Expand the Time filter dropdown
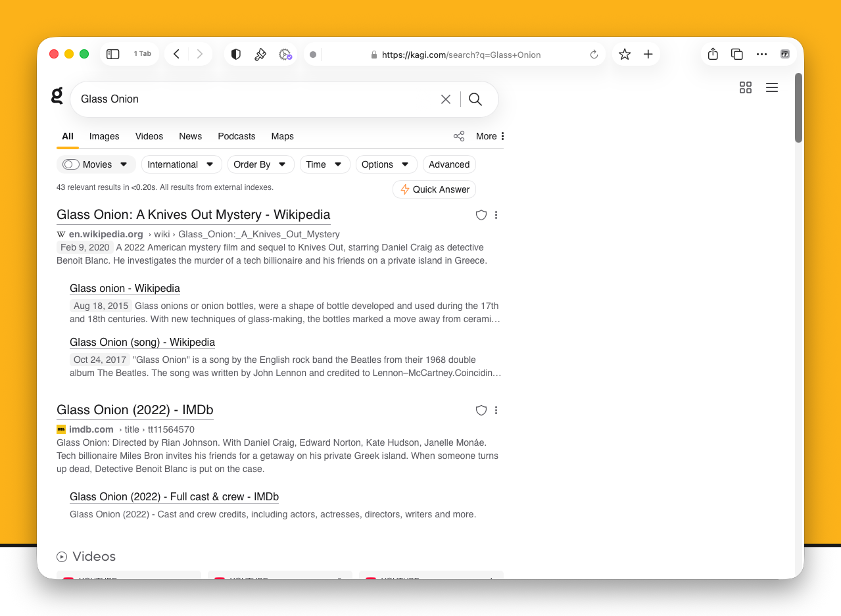The image size is (841, 616). tap(324, 164)
